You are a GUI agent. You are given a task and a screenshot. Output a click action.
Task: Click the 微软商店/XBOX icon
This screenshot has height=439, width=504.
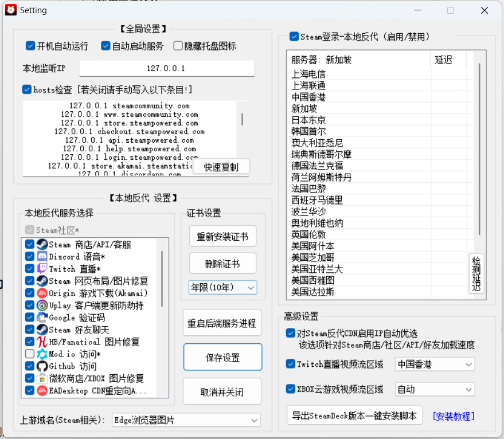(x=42, y=379)
